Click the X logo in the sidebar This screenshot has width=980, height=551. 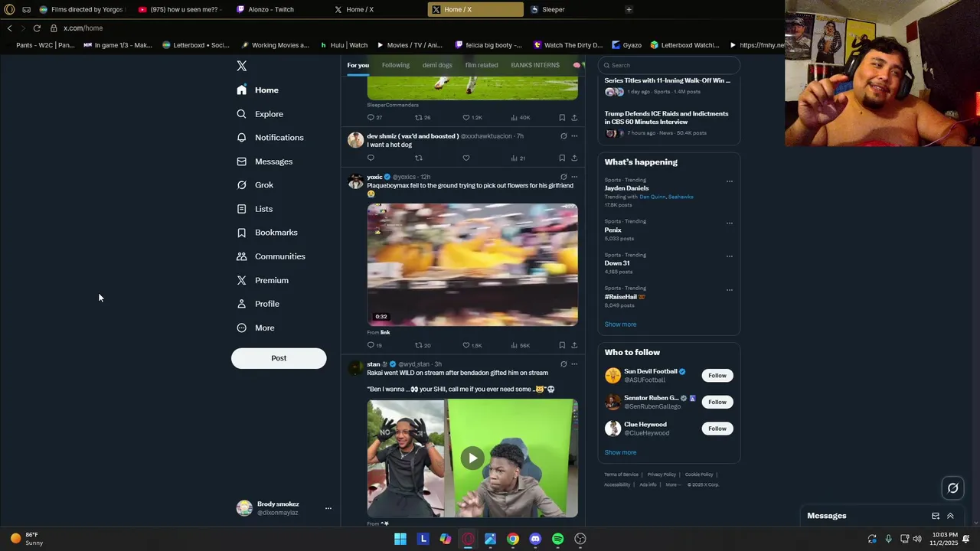pyautogui.click(x=242, y=66)
